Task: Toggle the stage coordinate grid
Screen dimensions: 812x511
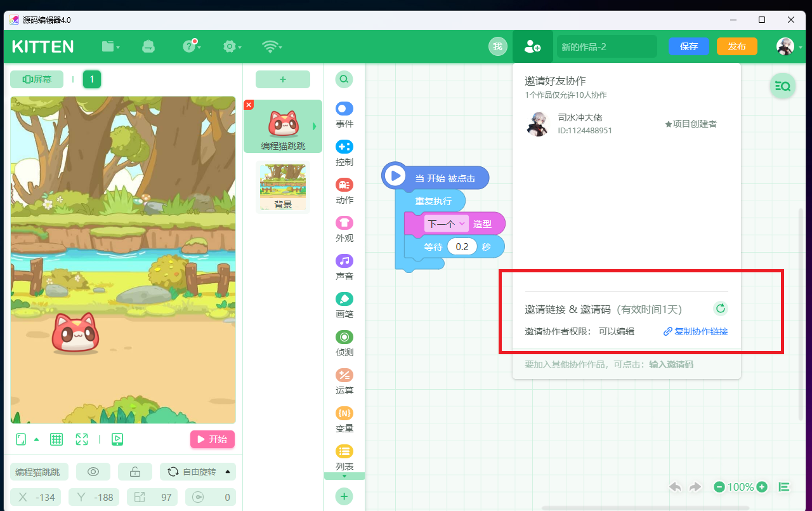Action: (x=56, y=439)
